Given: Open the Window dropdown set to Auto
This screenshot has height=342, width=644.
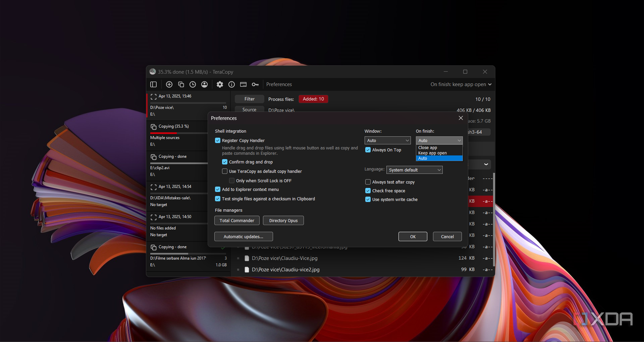Looking at the screenshot, I should point(387,141).
